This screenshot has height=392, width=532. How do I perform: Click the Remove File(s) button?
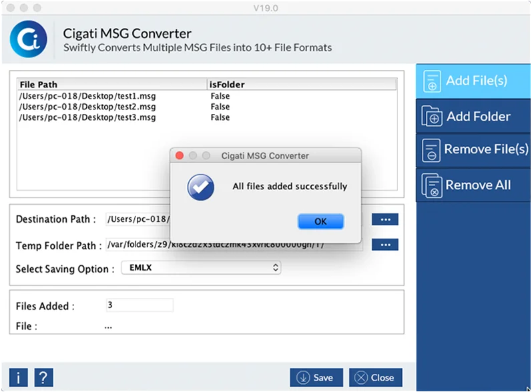tap(473, 149)
